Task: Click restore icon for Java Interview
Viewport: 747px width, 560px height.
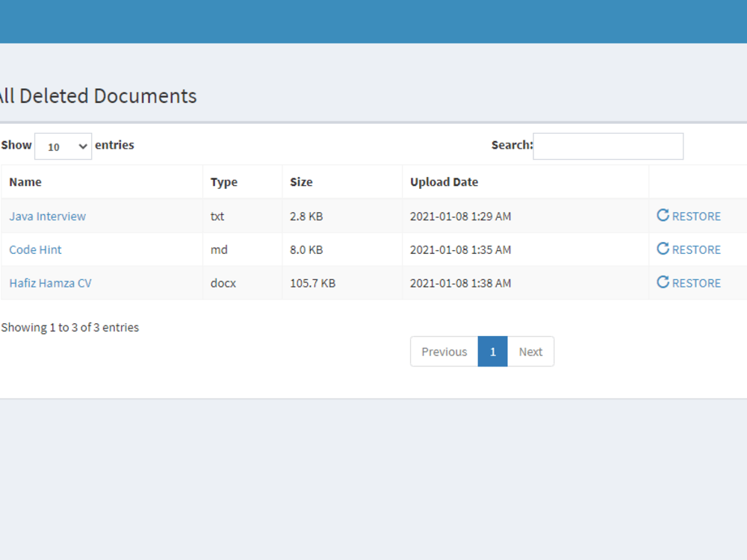Action: (663, 215)
